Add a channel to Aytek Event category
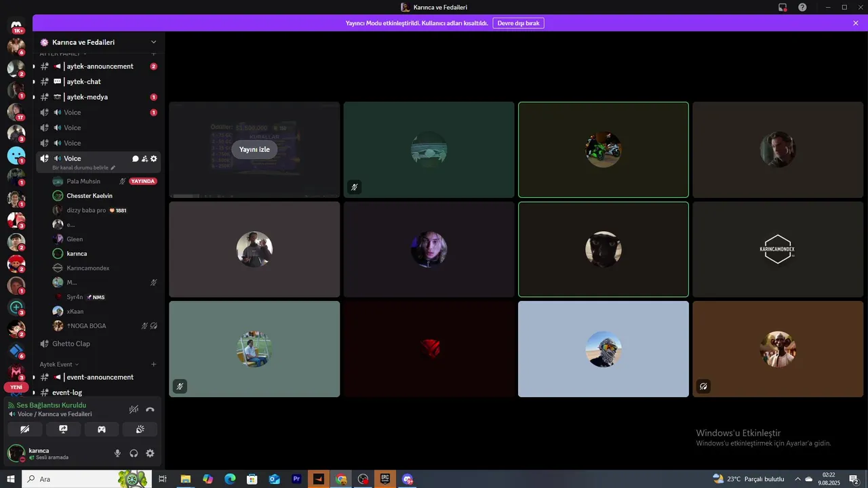Screen dimensions: 868x488 154,364
